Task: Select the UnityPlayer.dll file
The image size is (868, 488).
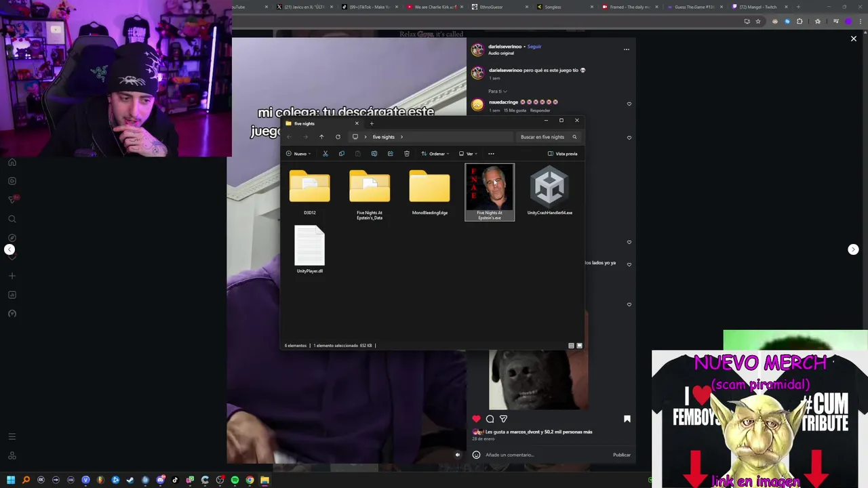Action: click(x=310, y=249)
